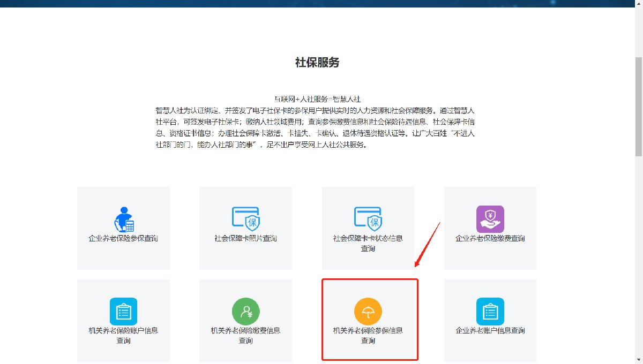Click the scrollbar down arrow
Image resolution: width=643 pixels, height=364 pixels.
[638, 359]
